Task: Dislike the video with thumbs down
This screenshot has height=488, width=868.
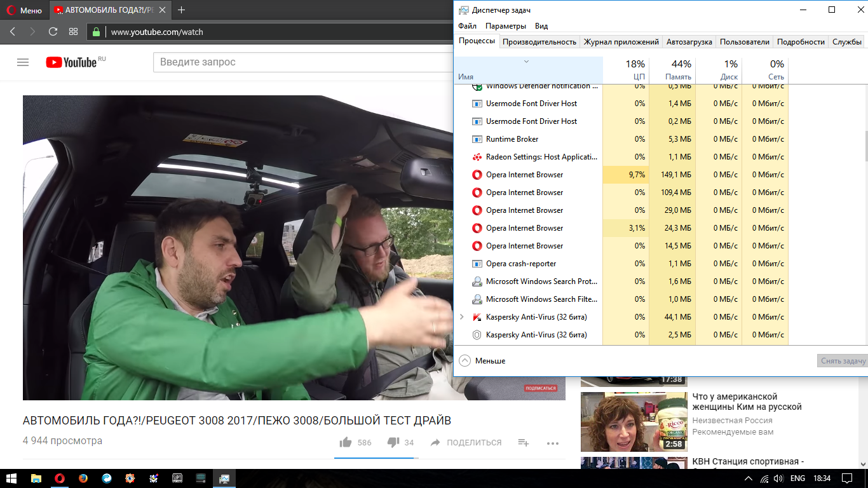Action: 393,442
